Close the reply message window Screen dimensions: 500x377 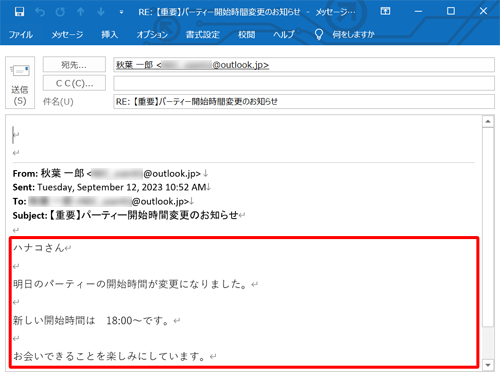coord(483,11)
